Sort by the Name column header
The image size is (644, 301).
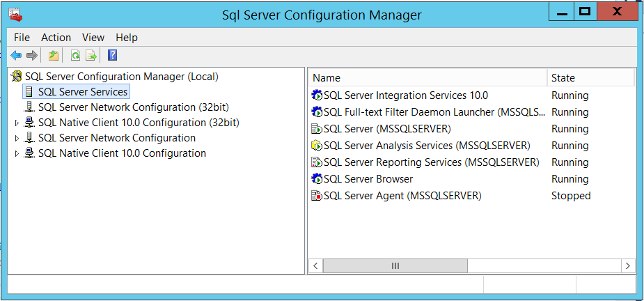point(428,78)
